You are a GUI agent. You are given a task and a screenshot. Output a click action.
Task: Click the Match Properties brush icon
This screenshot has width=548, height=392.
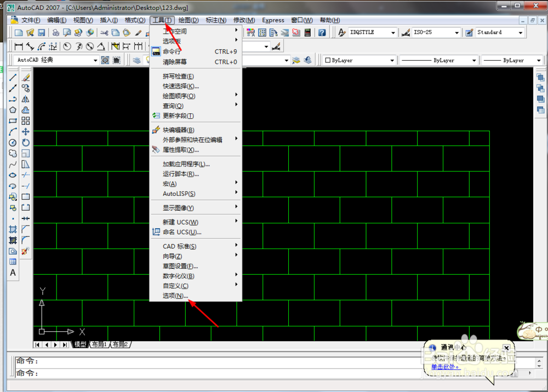click(x=139, y=33)
